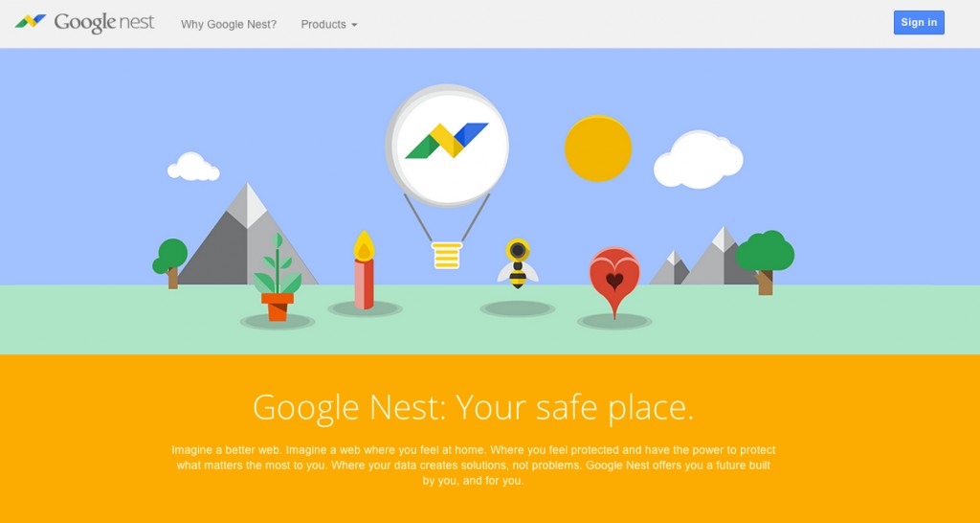Click the small green tree on left
Image resolution: width=980 pixels, height=523 pixels.
pyautogui.click(x=170, y=262)
